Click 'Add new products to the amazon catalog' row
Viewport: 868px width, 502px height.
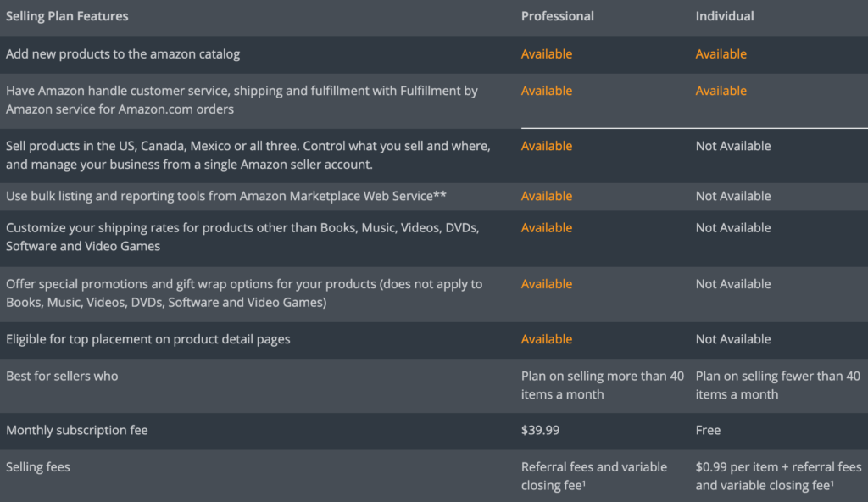[x=123, y=53]
